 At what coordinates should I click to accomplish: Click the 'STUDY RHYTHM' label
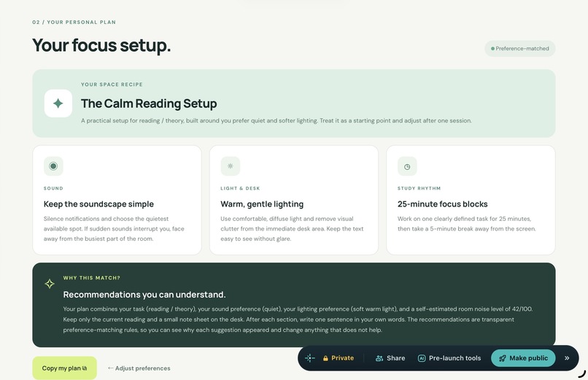point(419,188)
